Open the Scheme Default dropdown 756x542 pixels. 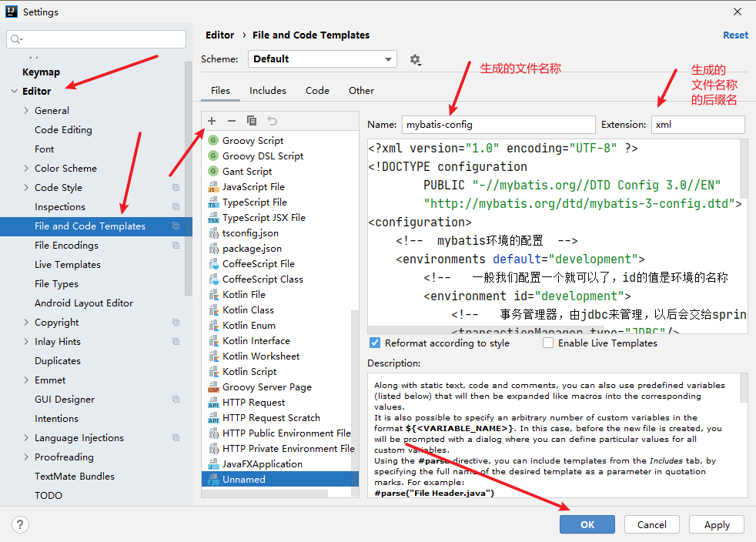click(x=322, y=59)
